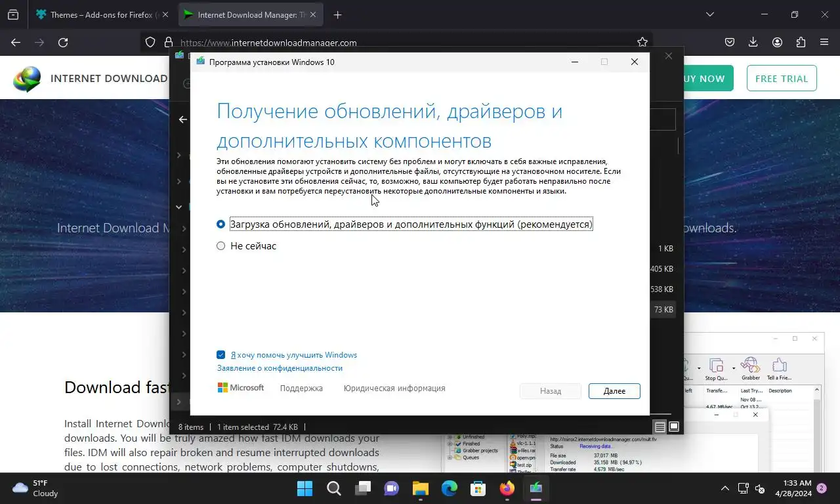The height and width of the screenshot is (504, 840).
Task: Open the Поддержка link
Action: coord(301,388)
